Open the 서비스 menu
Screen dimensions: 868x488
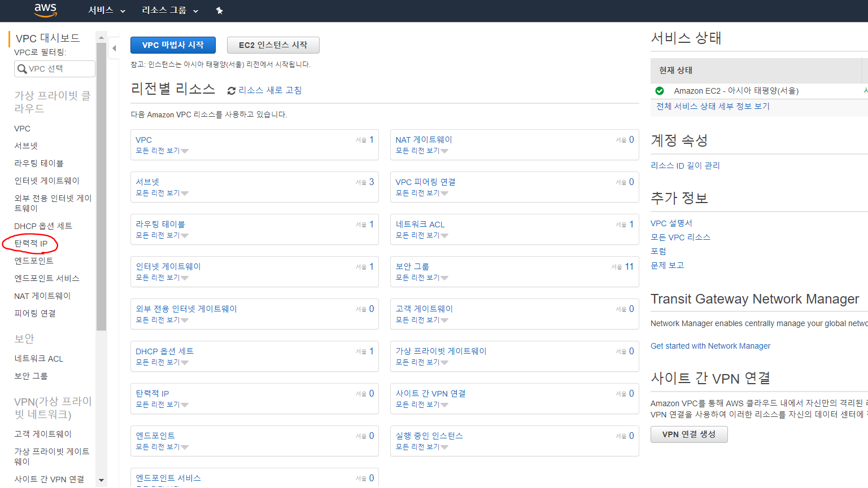107,11
